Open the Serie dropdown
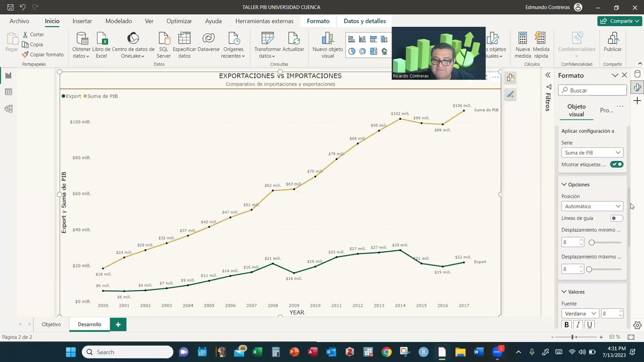644x362 pixels. coord(592,152)
